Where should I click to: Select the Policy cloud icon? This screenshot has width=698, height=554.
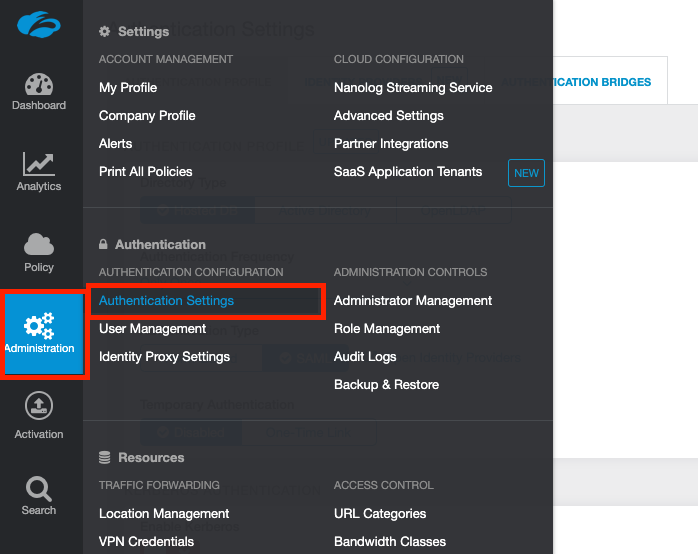click(x=39, y=245)
